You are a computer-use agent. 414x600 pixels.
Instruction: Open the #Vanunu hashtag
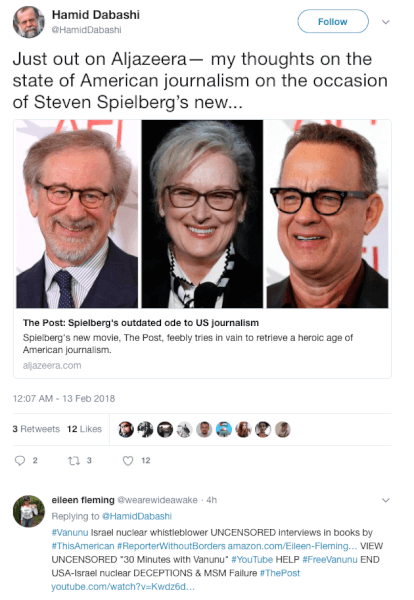[x=70, y=532]
